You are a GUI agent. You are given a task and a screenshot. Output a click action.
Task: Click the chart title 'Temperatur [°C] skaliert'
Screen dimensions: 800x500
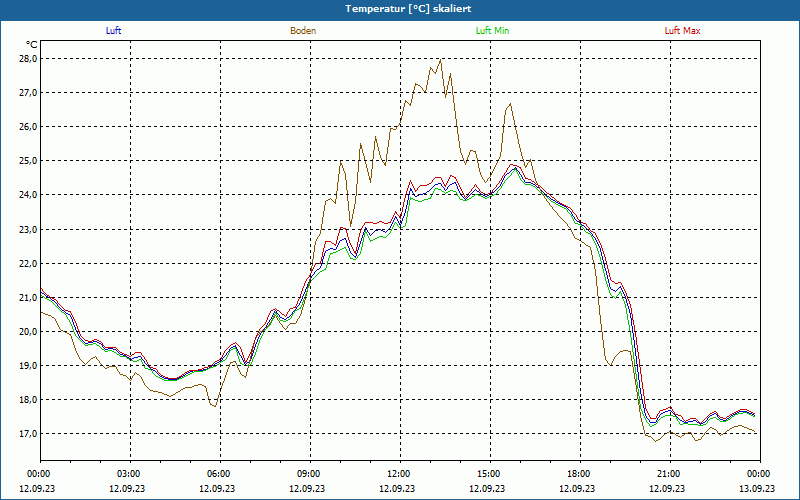pos(408,9)
